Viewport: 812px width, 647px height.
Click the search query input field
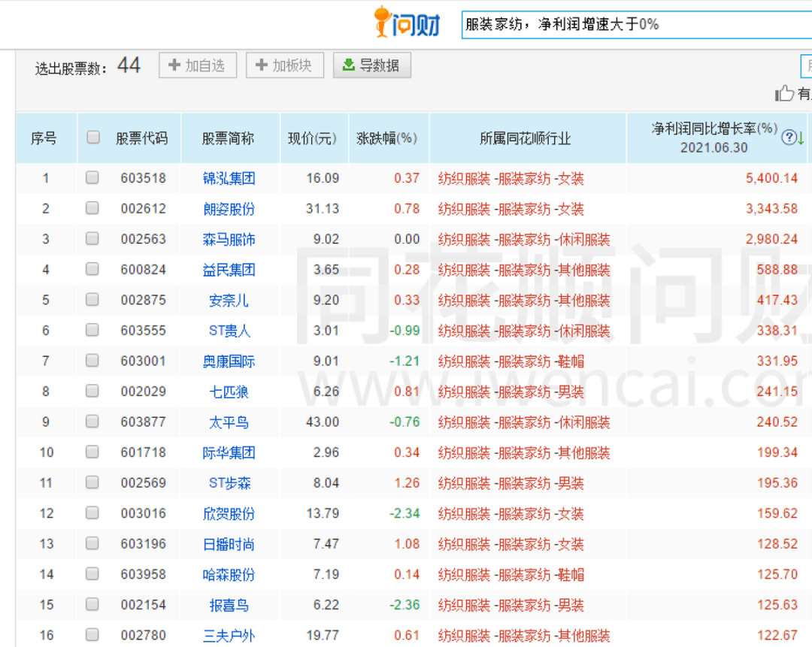[637, 24]
